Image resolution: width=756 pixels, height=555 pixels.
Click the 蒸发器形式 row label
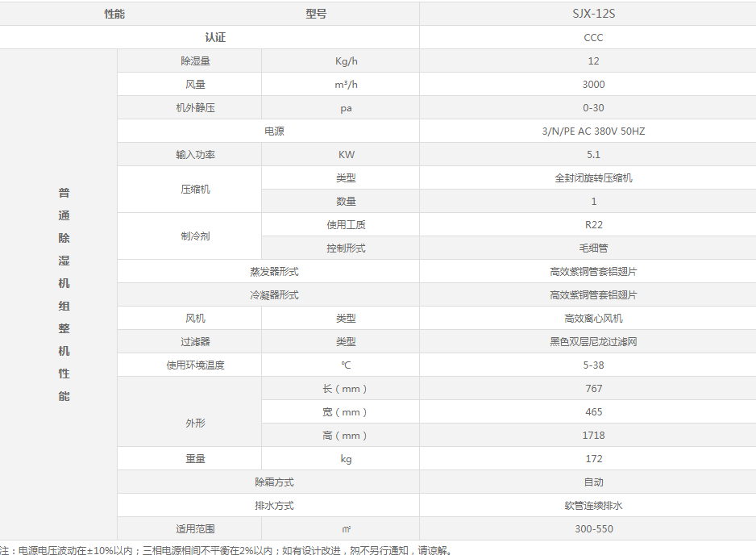(274, 272)
